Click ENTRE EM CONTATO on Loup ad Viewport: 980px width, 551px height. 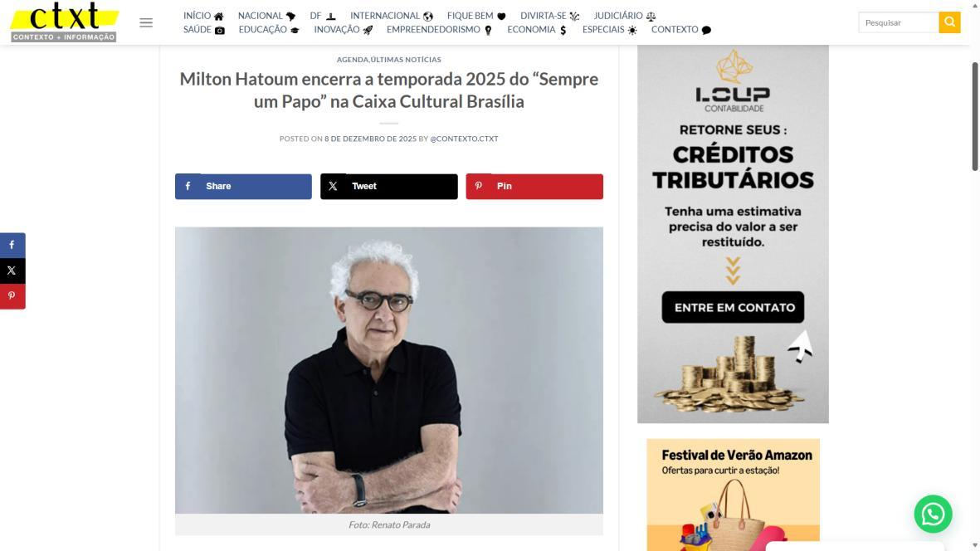point(733,307)
